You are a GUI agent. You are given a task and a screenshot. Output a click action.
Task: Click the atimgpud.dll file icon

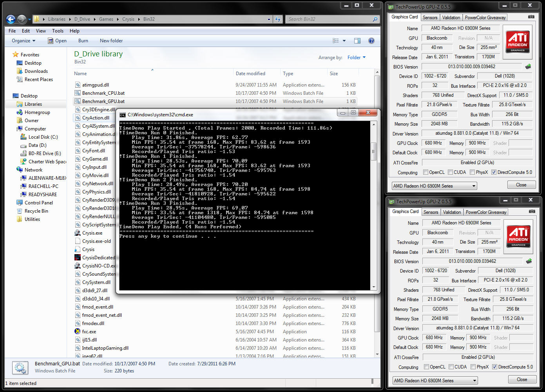pos(78,85)
